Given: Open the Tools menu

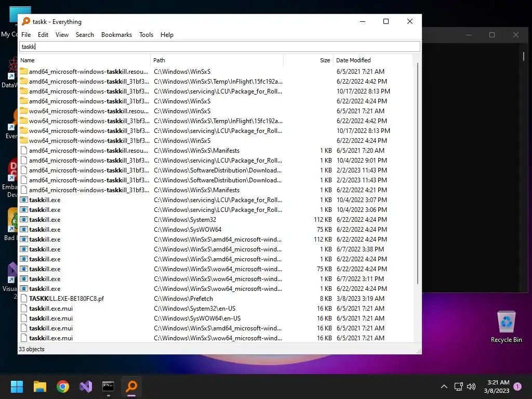Looking at the screenshot, I should (146, 35).
